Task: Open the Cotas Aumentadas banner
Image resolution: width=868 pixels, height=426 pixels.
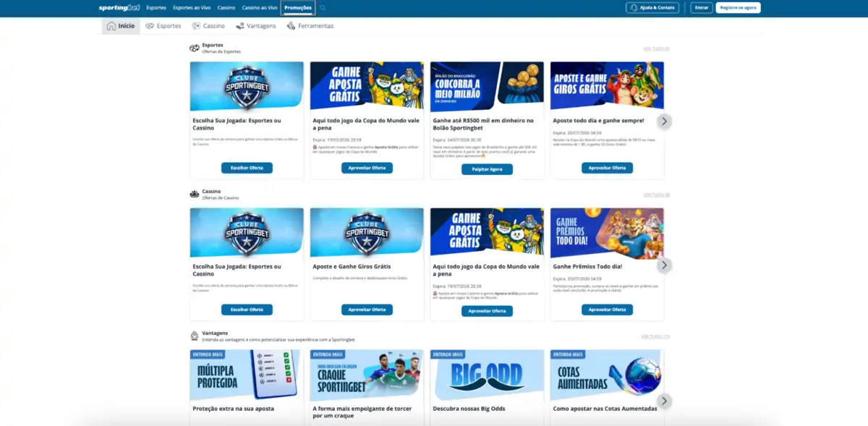Action: [x=607, y=375]
